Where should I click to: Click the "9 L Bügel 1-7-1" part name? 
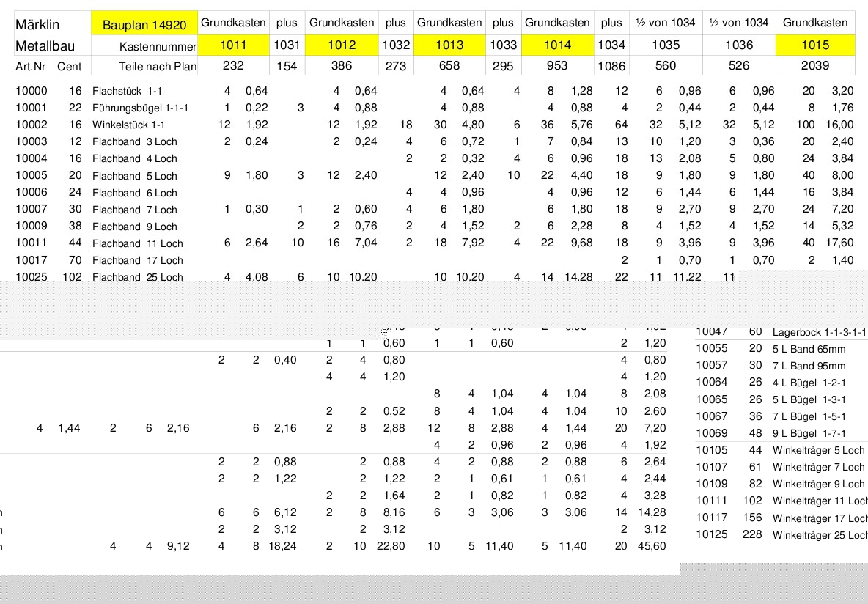(809, 433)
